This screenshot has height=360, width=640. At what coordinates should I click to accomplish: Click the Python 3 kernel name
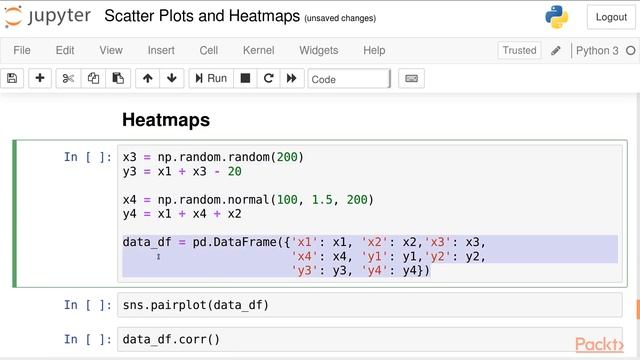[597, 51]
